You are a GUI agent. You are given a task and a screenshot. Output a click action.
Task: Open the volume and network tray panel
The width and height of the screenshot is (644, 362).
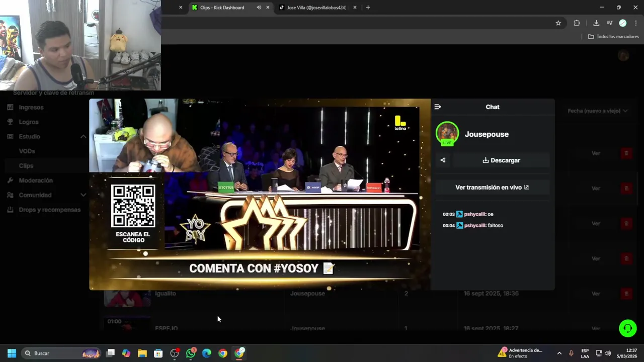(x=603, y=353)
